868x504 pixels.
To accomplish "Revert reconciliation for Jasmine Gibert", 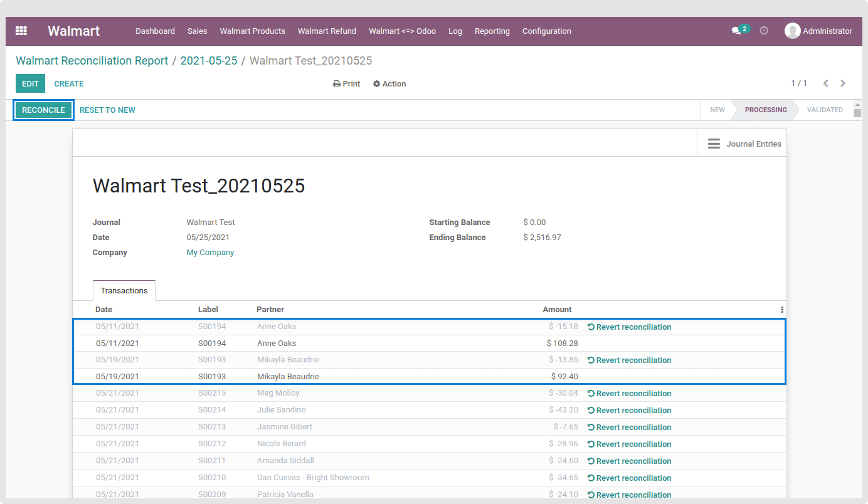I will [x=629, y=427].
